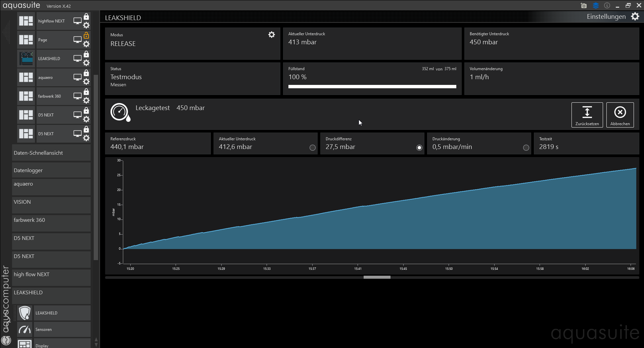This screenshot has height=348, width=644.
Task: Click the Status Testmodus card
Action: click(192, 79)
